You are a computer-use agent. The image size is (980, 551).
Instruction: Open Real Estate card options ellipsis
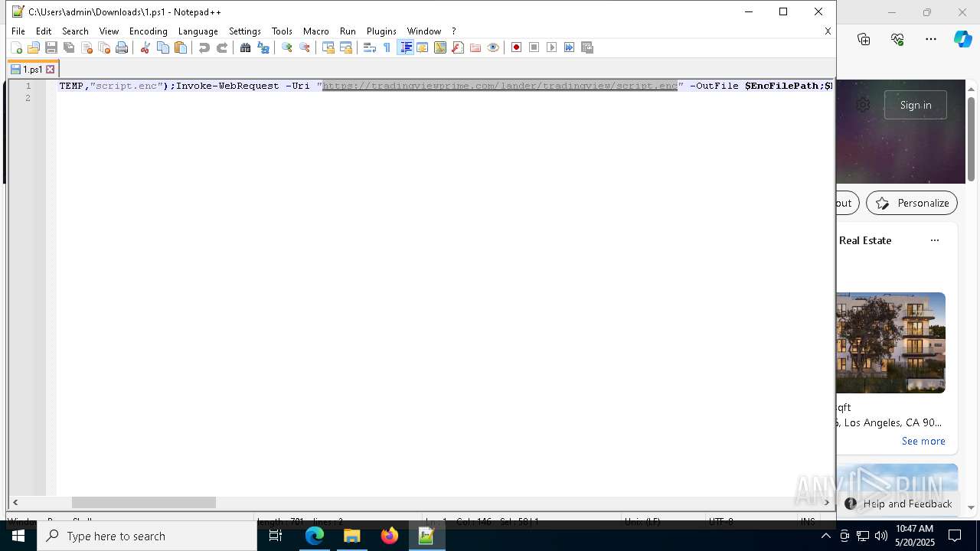934,240
